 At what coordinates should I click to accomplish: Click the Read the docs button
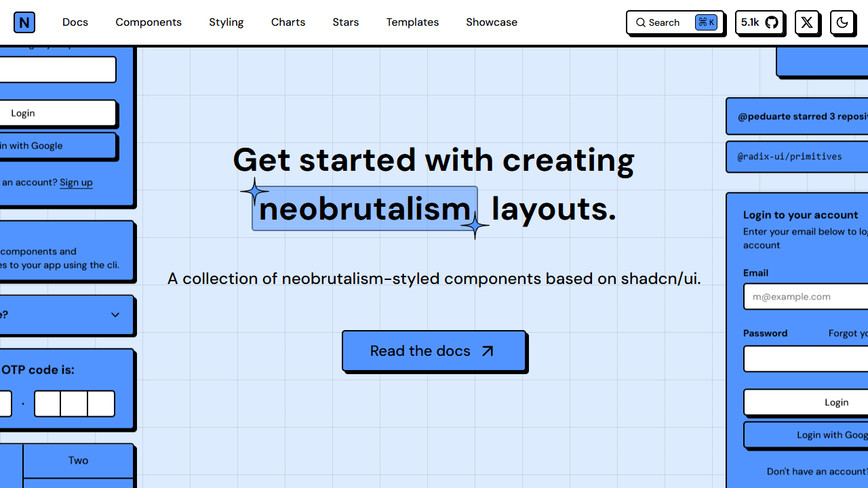[x=434, y=351]
